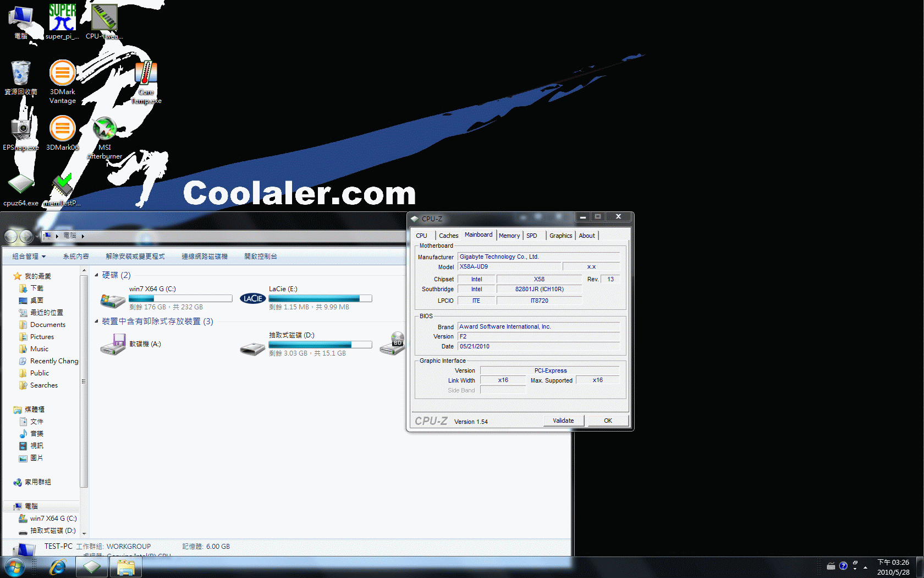Click the removable disk (D:) usage bar
This screenshot has width=924, height=578.
[x=320, y=345]
